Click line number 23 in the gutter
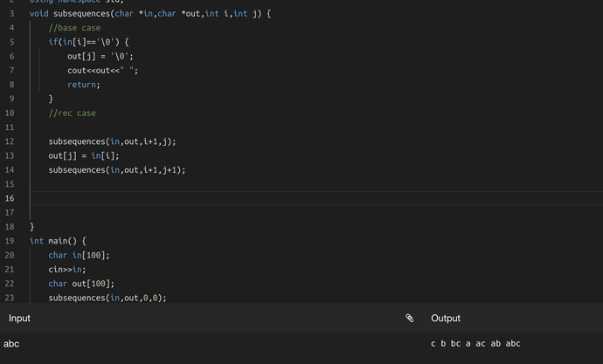This screenshot has height=364, width=603. click(10, 298)
